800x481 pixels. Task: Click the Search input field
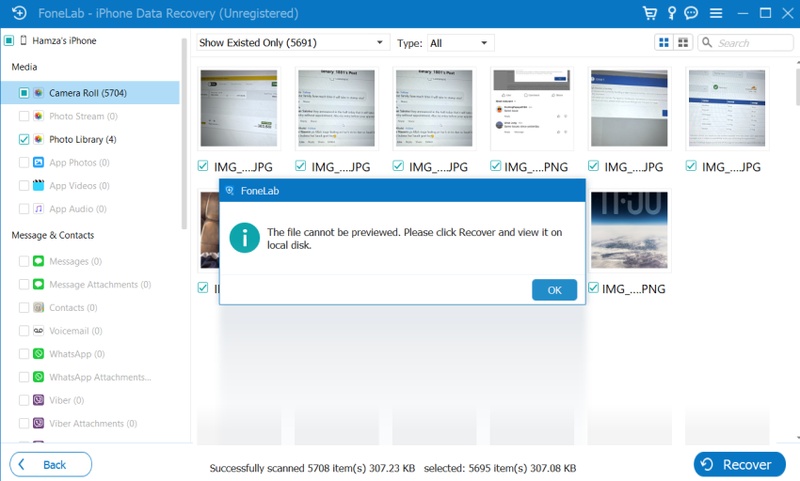745,43
